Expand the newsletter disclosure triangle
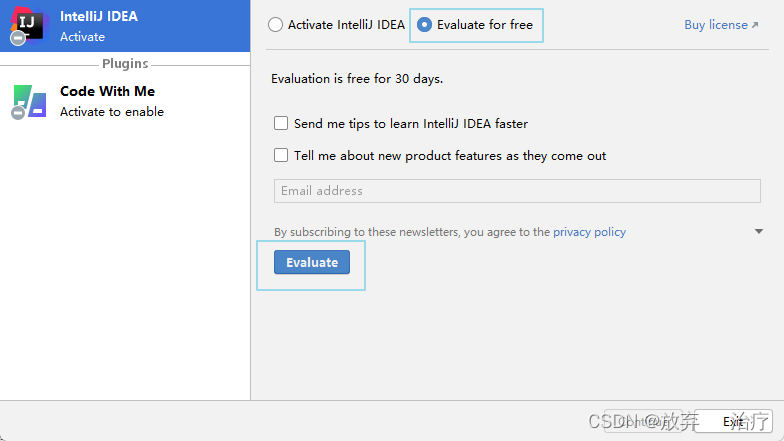Screen dimensions: 784x441 [758, 231]
